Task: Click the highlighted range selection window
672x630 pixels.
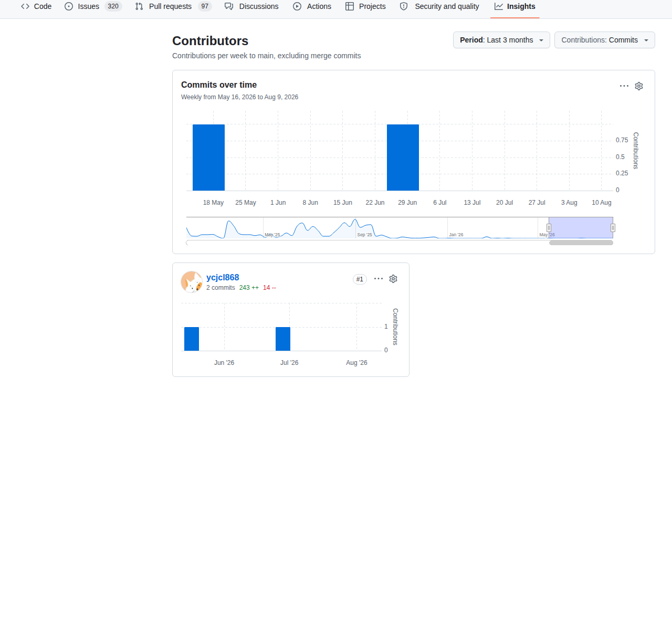Action: point(581,227)
